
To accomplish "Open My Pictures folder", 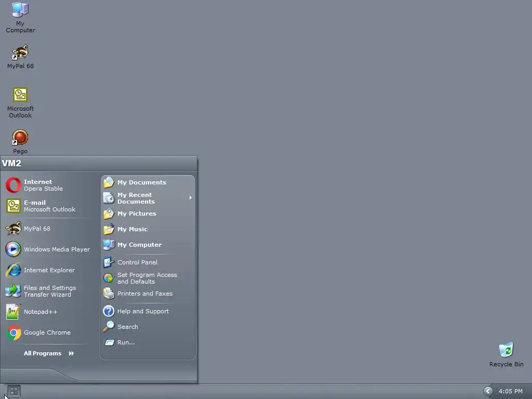I will tap(148, 214).
